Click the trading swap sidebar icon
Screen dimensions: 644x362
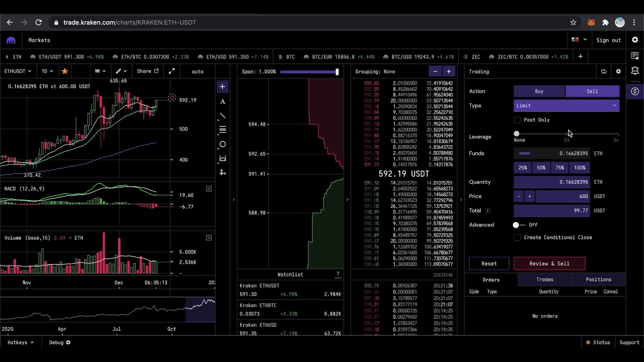point(635,92)
